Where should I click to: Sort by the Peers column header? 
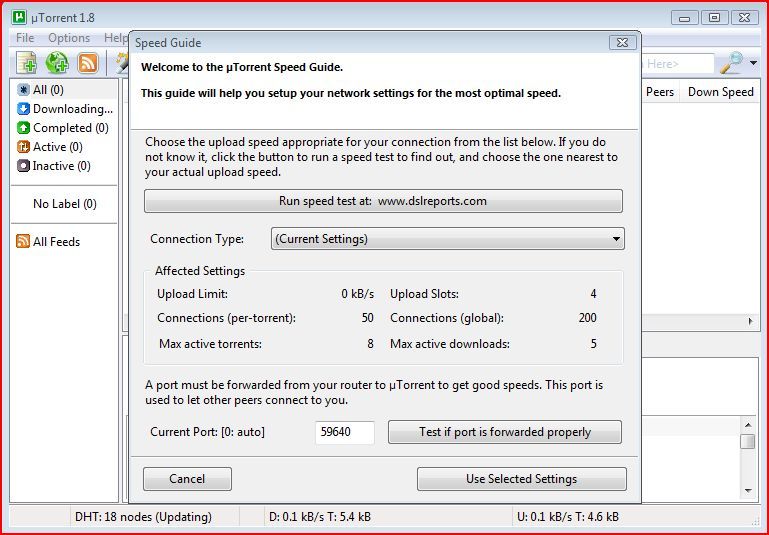[660, 92]
